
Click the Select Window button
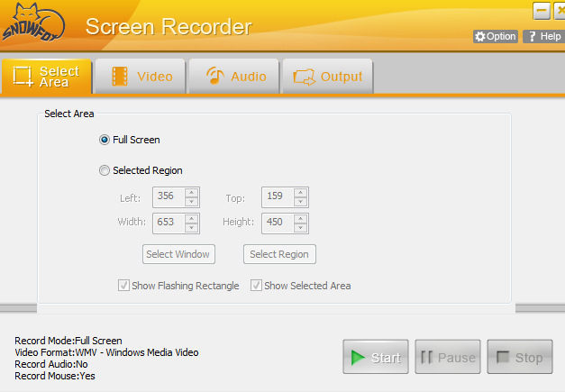pos(178,254)
